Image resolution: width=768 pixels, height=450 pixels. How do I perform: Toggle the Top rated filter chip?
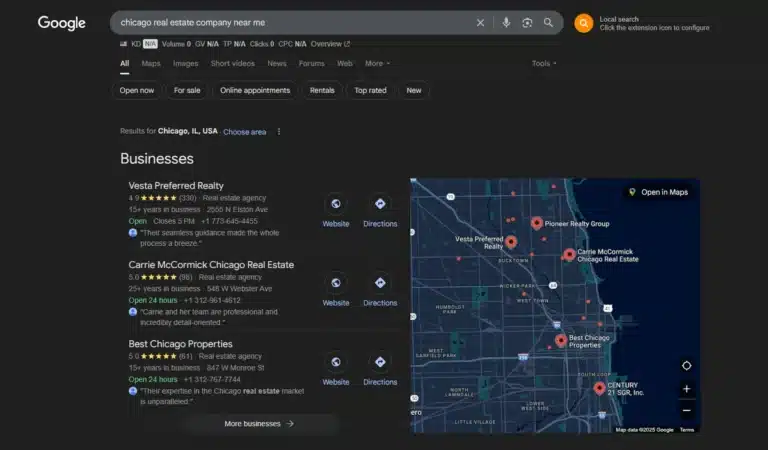click(370, 91)
